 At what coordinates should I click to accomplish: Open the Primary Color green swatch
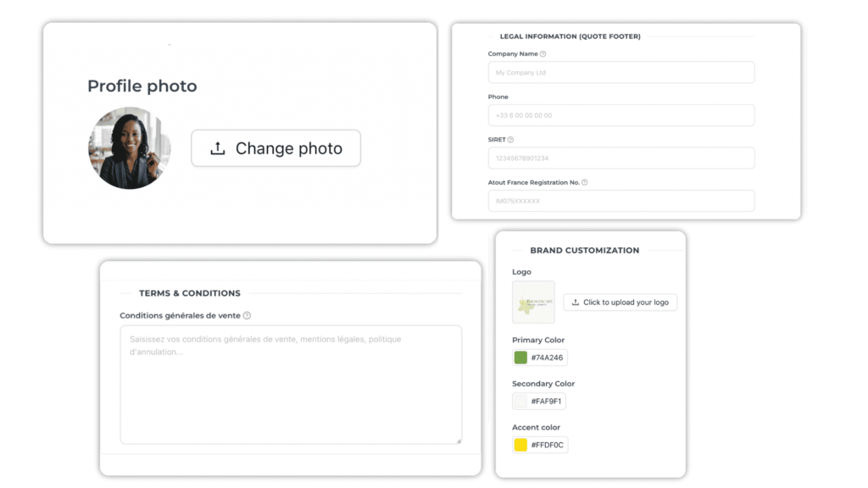[x=520, y=358]
